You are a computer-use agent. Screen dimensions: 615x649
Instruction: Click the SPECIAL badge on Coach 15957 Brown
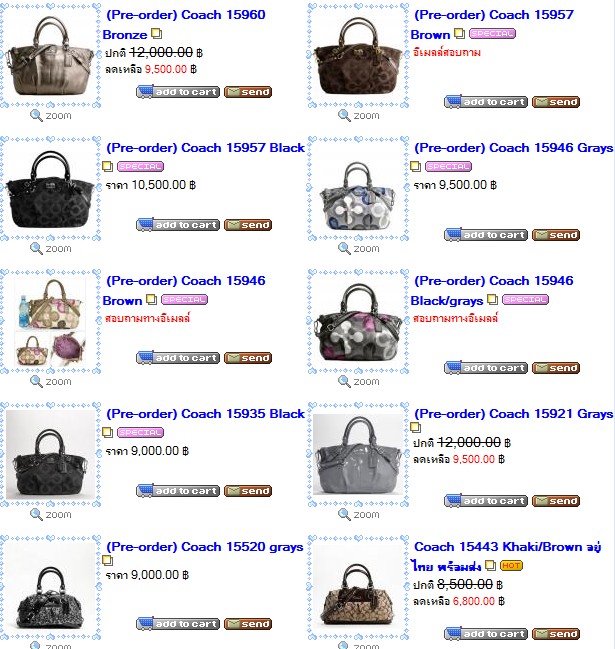(x=492, y=34)
